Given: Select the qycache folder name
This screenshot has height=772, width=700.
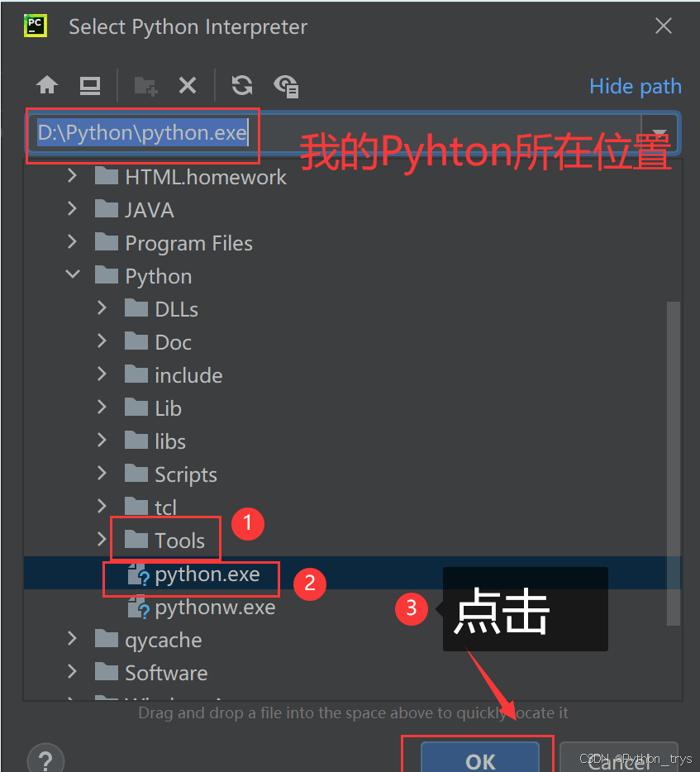Looking at the screenshot, I should coord(164,641).
